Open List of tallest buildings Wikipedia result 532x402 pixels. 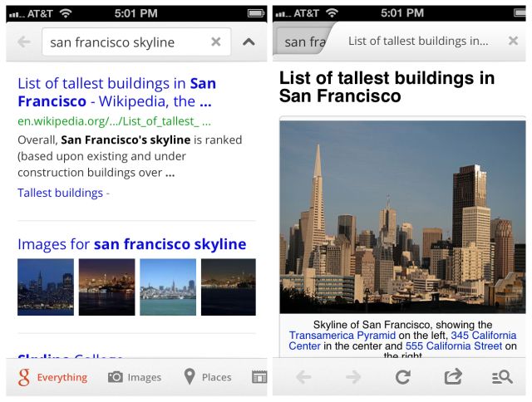pos(116,92)
